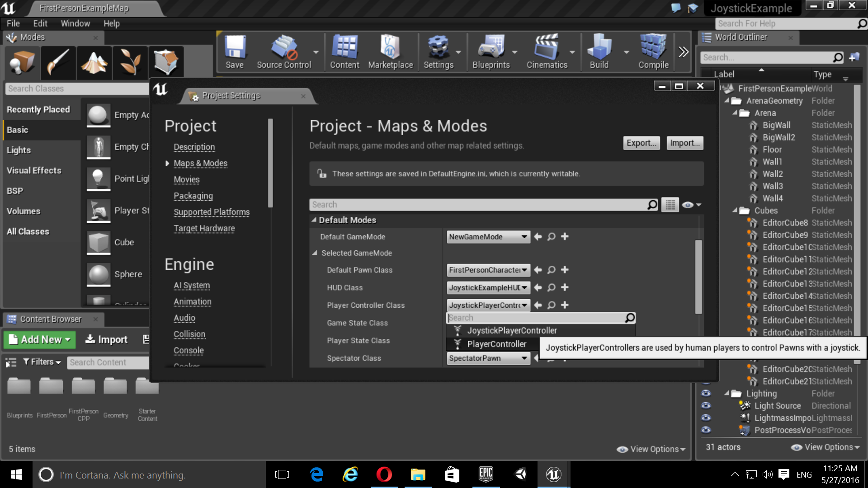Click the Windows Start button

[16, 474]
